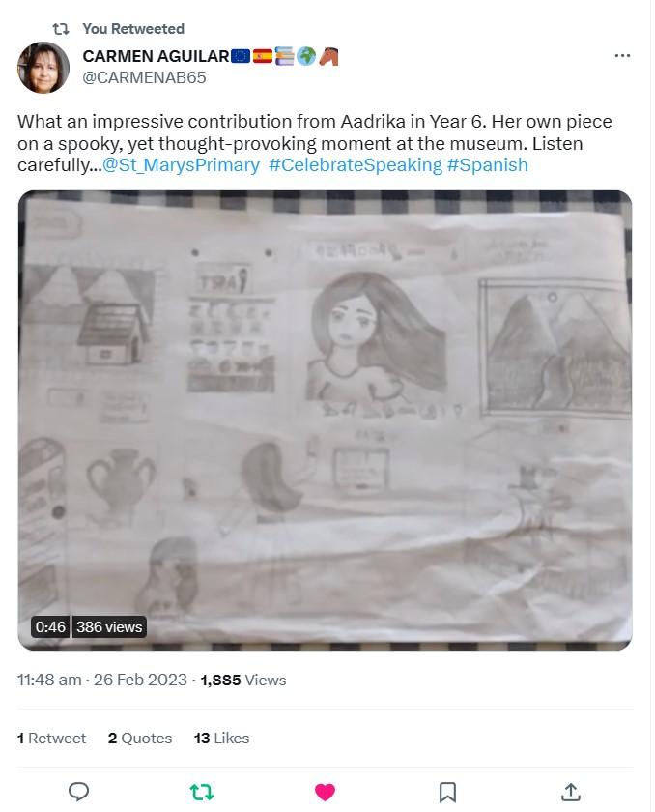Open Carmen Aguilar's profile picture
This screenshot has width=655, height=812.
tap(43, 67)
